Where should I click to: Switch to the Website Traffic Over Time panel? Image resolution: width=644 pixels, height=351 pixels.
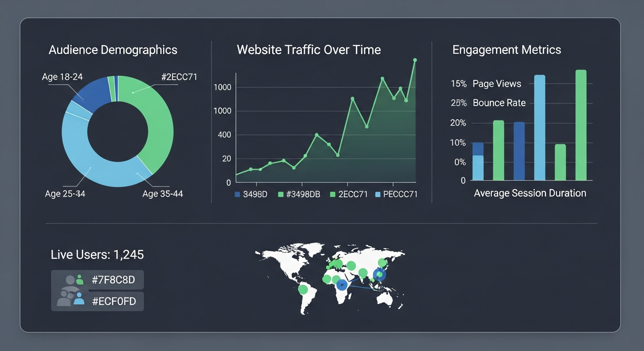pos(309,49)
